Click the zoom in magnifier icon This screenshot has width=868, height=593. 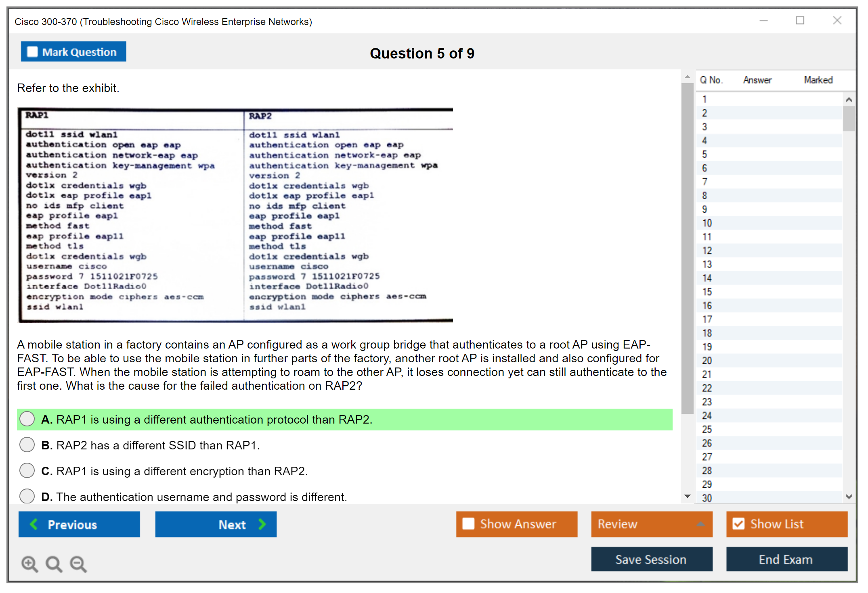point(29,564)
